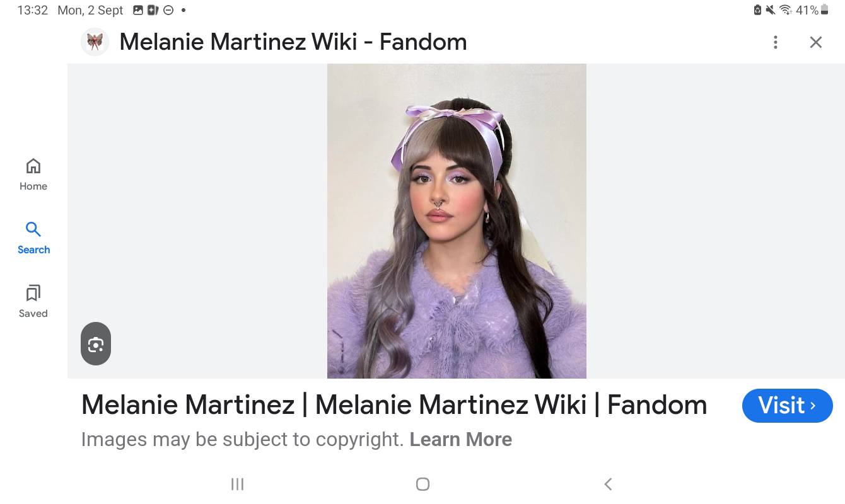
Task: Tap the do-not-disturb status icon
Action: (x=168, y=10)
